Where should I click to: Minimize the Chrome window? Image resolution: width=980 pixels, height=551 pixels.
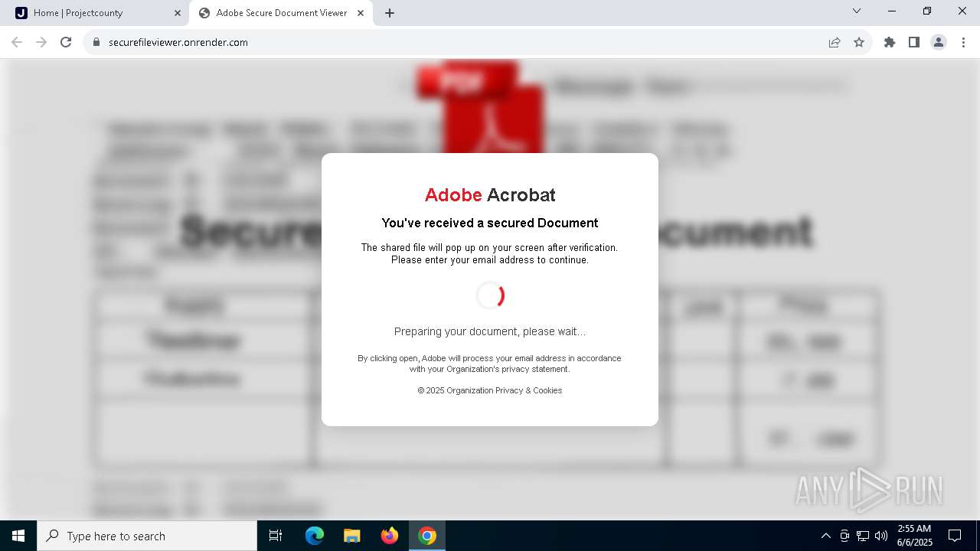point(892,11)
